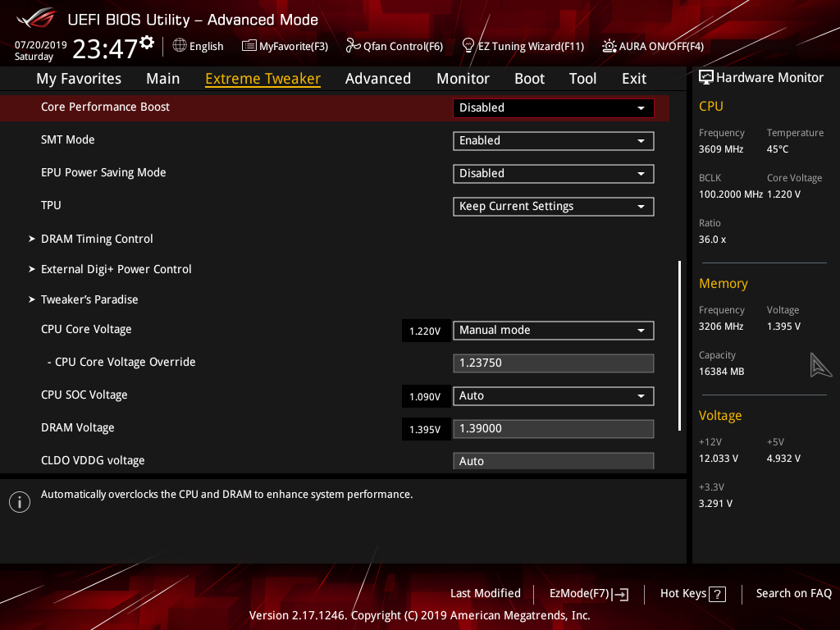This screenshot has height=630, width=840.
Task: Select CPU SOC Voltage label
Action: tap(84, 395)
